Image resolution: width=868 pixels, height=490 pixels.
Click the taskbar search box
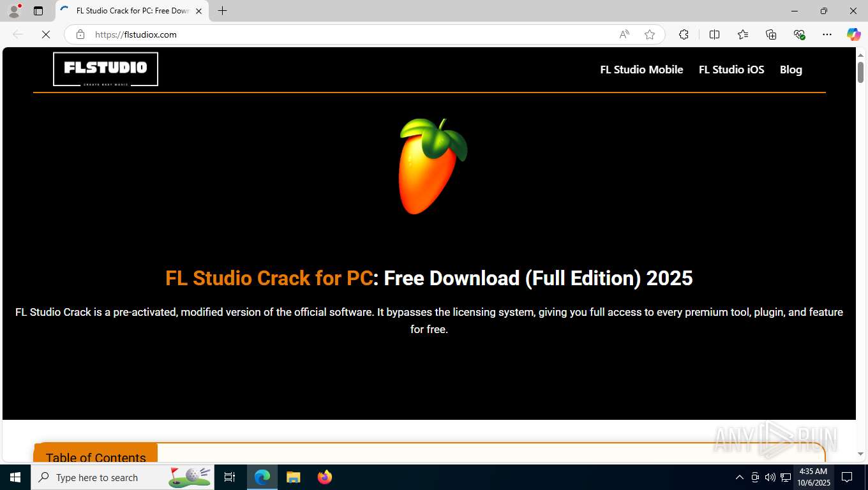123,477
